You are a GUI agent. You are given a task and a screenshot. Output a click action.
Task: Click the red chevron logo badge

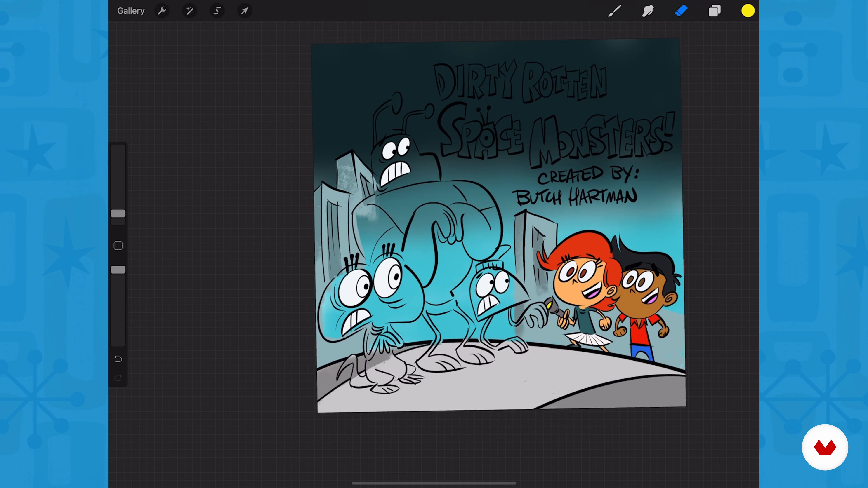click(x=825, y=447)
